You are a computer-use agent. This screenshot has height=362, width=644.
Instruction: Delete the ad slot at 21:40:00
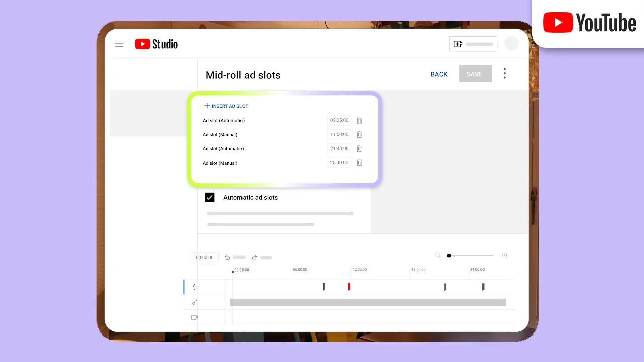(359, 149)
